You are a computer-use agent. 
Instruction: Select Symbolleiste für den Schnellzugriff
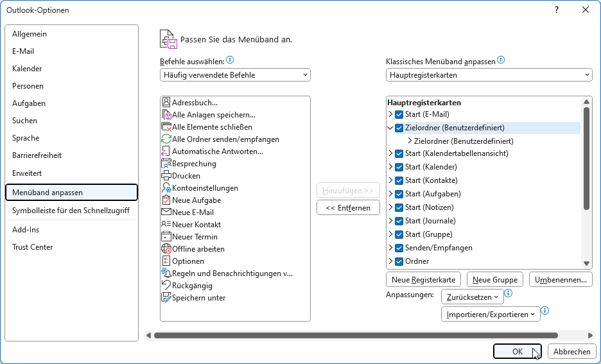point(71,211)
